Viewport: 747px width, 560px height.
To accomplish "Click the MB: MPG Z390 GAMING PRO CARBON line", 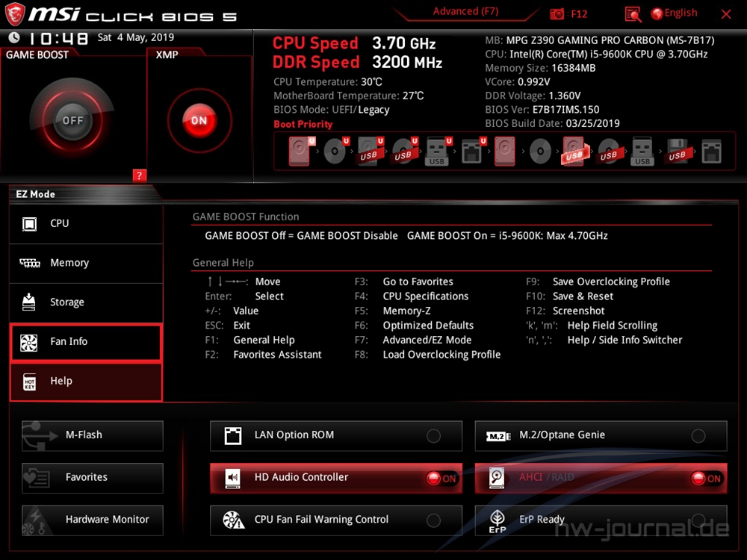I will click(x=600, y=40).
